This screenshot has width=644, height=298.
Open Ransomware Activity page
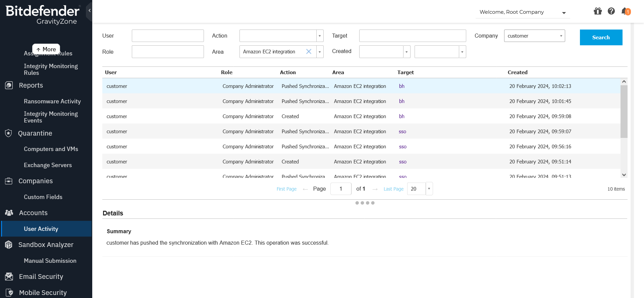tap(52, 101)
